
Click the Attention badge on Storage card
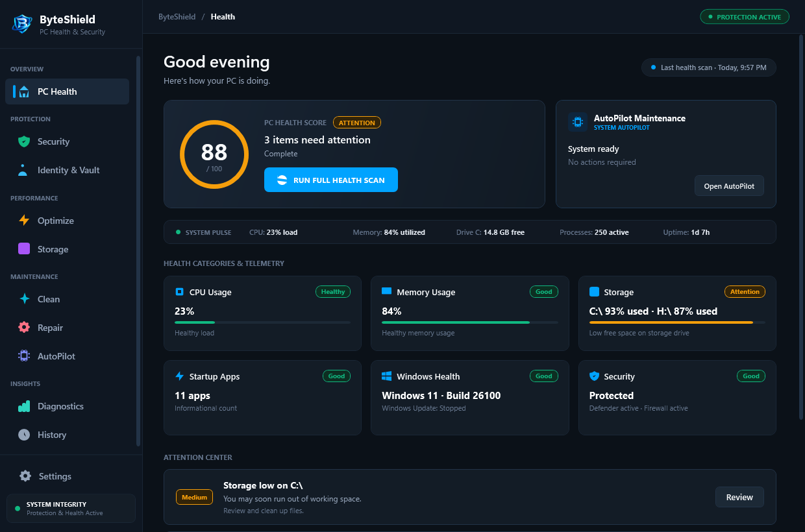pos(745,292)
